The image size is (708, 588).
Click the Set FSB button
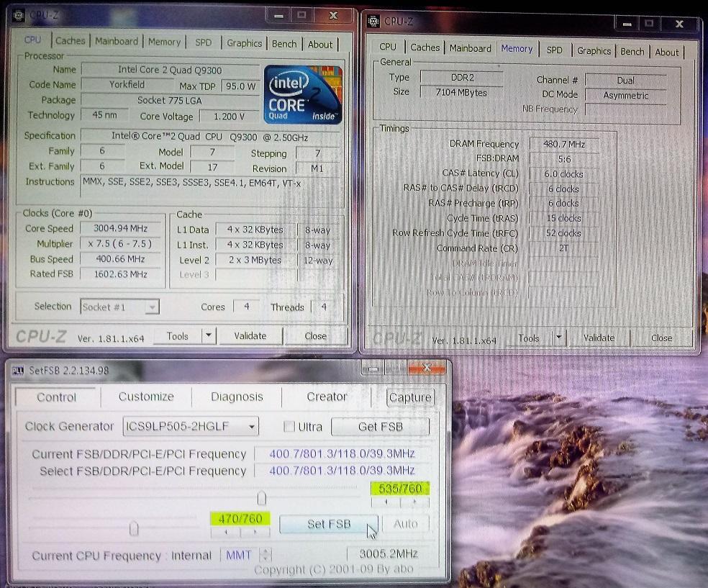[x=329, y=525]
